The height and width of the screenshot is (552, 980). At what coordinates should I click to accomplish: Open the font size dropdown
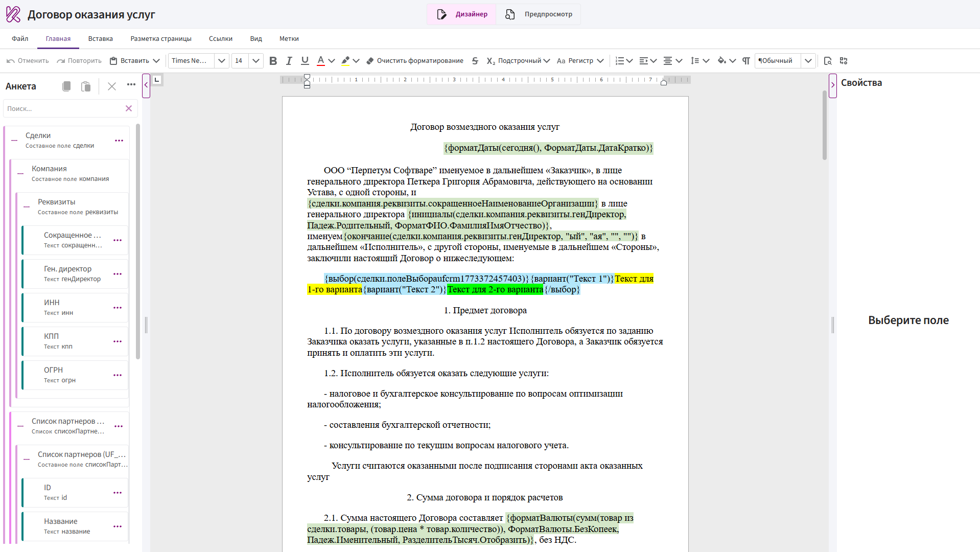coord(256,61)
